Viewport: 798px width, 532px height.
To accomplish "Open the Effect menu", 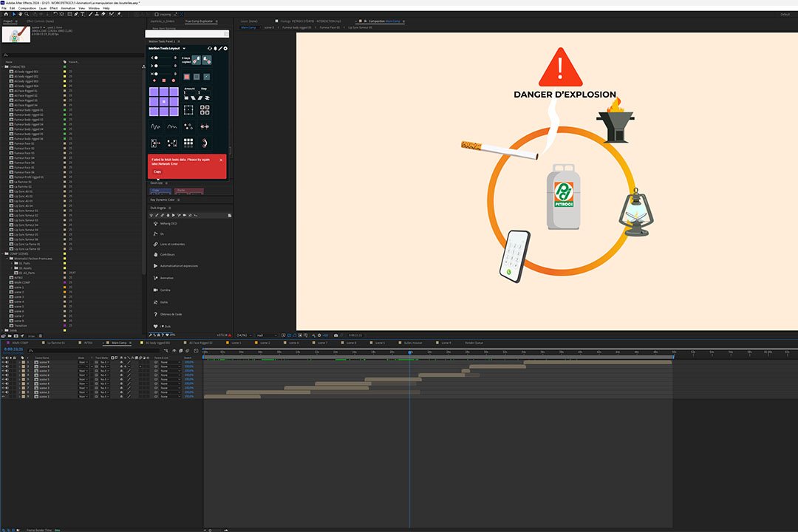I will [53, 8].
